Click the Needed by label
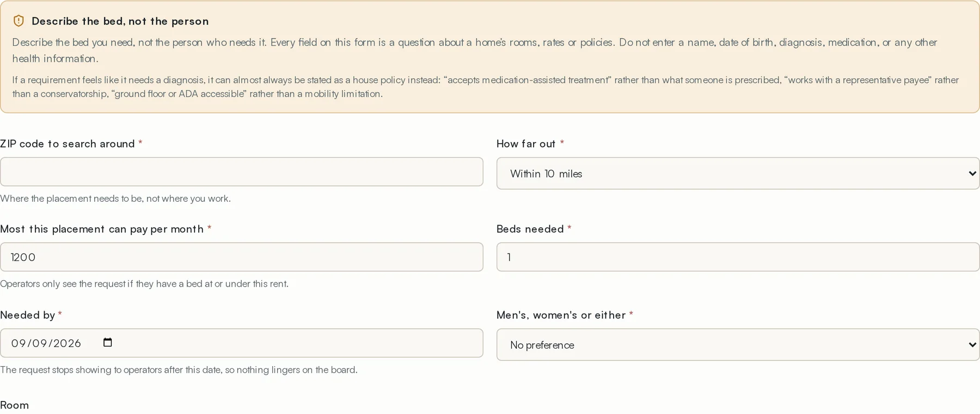980x414 pixels. 27,315
